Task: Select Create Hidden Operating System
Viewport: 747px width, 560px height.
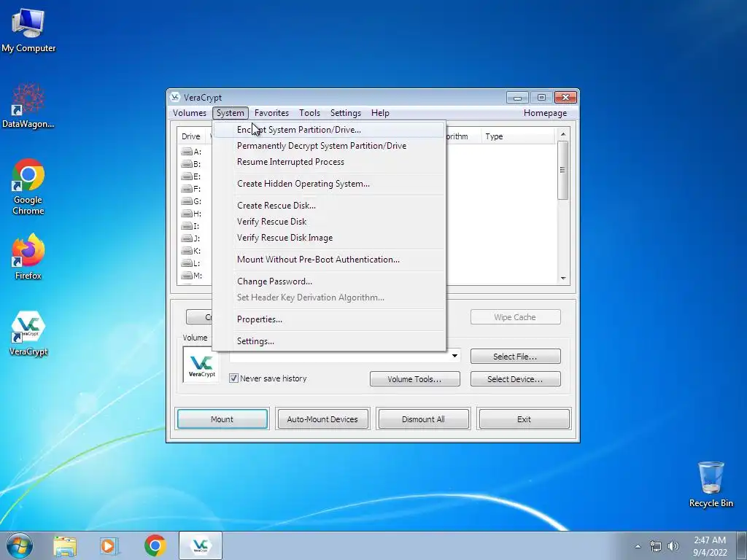Action: point(329,184)
